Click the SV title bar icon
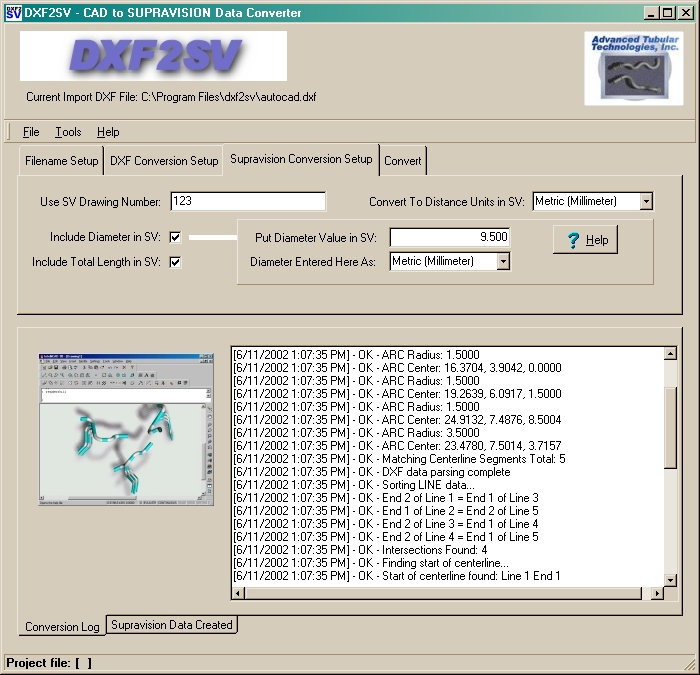Viewport: 700px width, 675px height. pyautogui.click(x=12, y=12)
